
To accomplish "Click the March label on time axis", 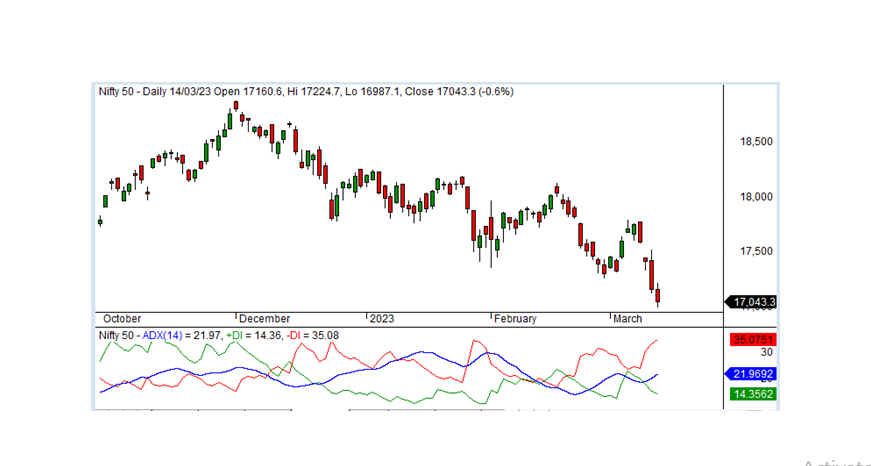I will coord(627,319).
